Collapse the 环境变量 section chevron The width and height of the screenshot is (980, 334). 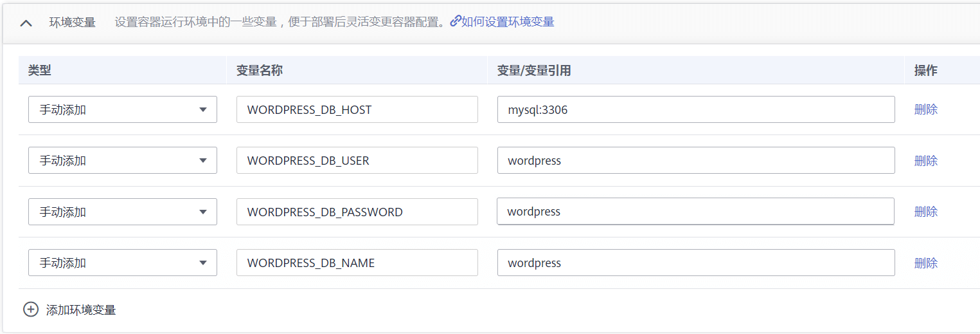[x=26, y=23]
